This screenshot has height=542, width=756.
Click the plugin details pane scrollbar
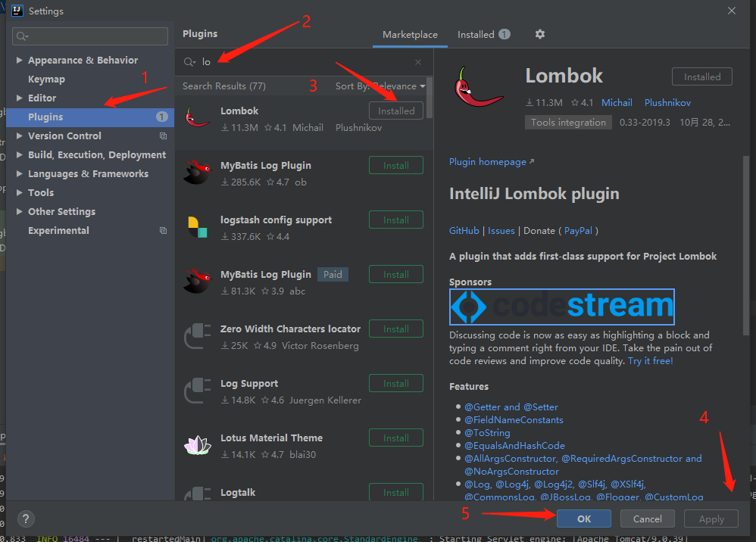tap(745, 246)
